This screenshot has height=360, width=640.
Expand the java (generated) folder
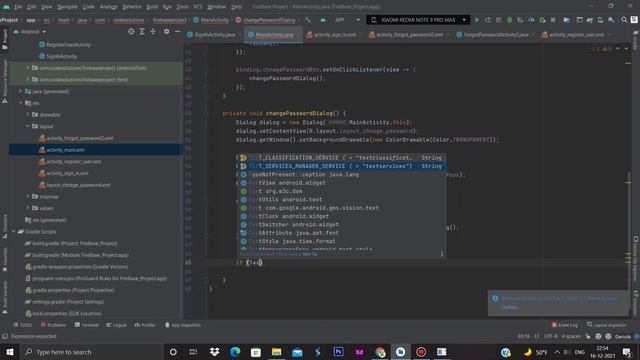20,91
